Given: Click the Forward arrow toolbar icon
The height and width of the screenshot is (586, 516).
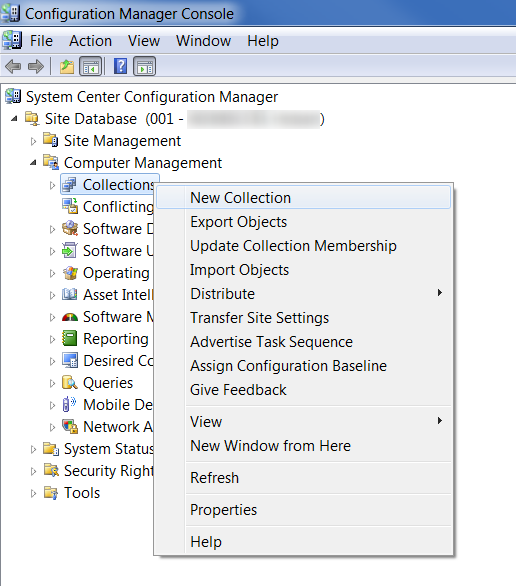Looking at the screenshot, I should [x=36, y=67].
